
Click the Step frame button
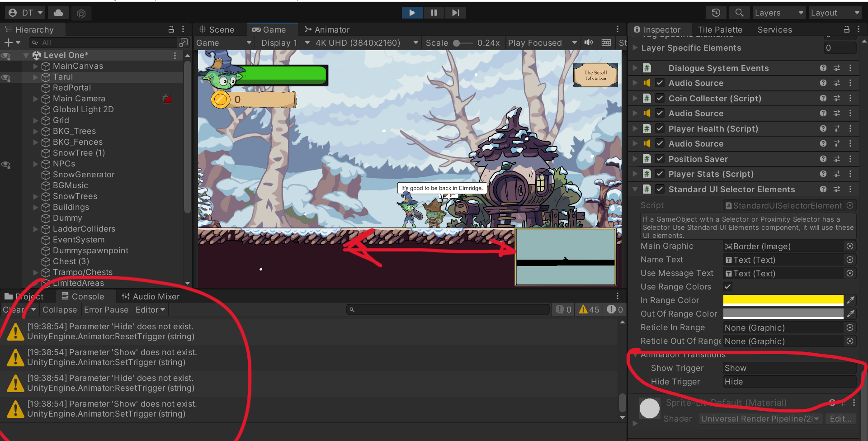click(456, 13)
